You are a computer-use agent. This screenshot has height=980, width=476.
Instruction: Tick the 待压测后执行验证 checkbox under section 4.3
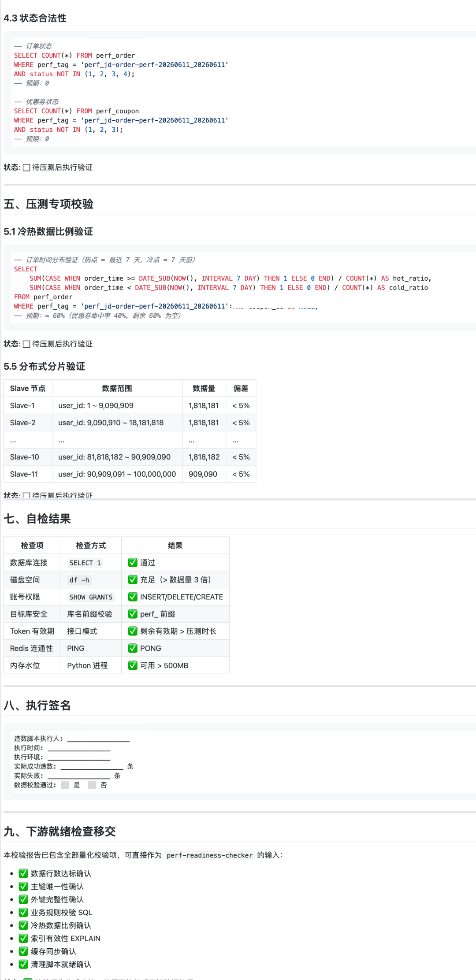(x=26, y=167)
